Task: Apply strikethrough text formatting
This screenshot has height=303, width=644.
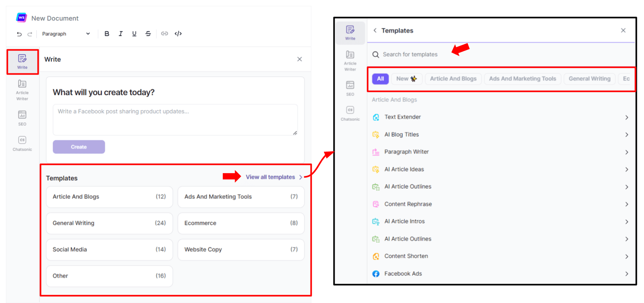Action: pyautogui.click(x=148, y=34)
